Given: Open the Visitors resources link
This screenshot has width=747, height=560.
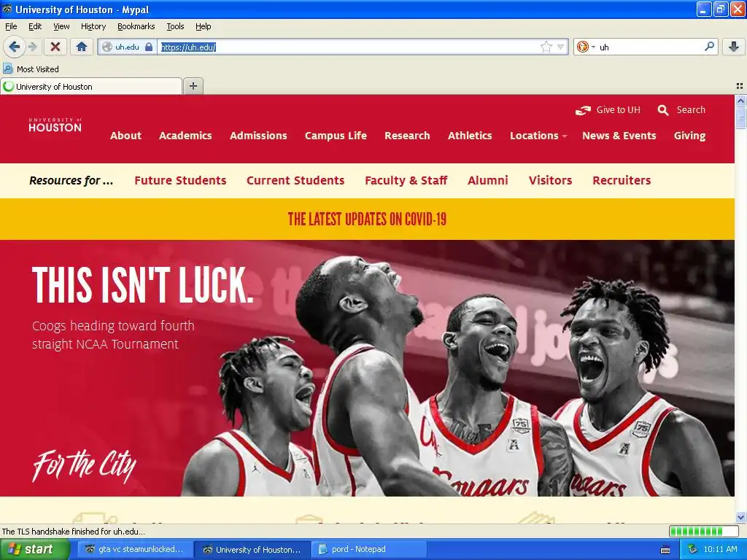Looking at the screenshot, I should 550,181.
